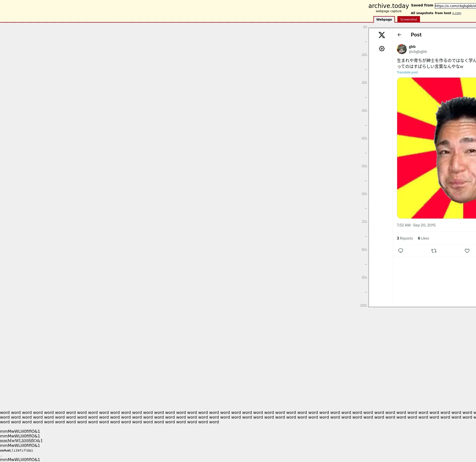Click the 3 Reposts count
Image resolution: width=476 pixels, height=462 pixels.
click(x=405, y=238)
